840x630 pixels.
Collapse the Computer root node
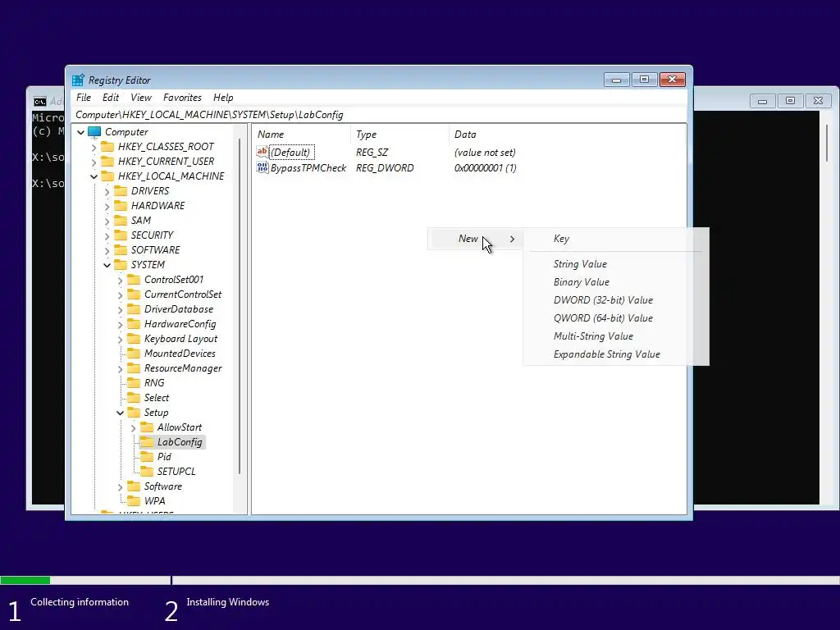(81, 132)
